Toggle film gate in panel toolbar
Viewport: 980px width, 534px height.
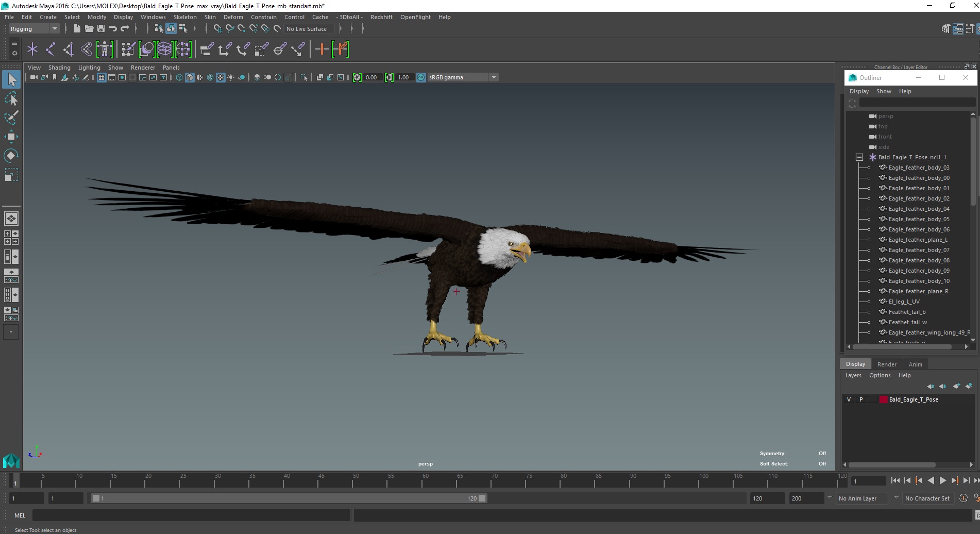[112, 77]
